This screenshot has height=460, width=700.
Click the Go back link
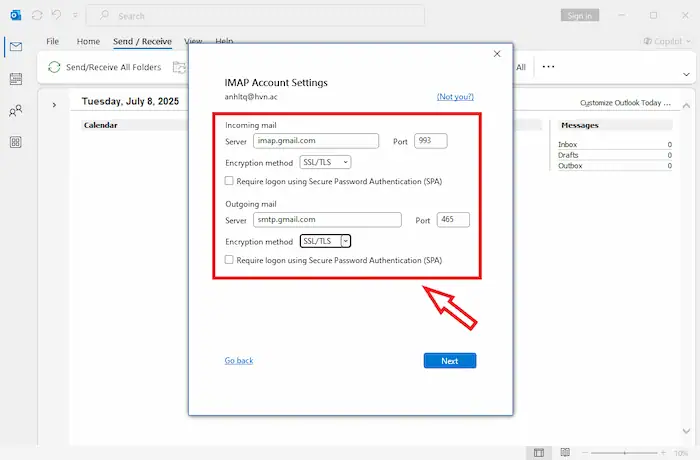click(x=238, y=360)
